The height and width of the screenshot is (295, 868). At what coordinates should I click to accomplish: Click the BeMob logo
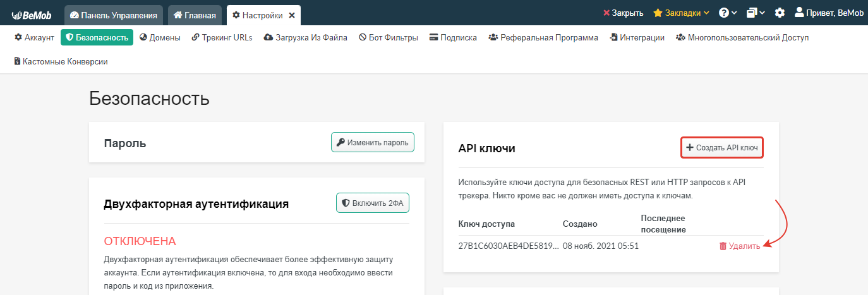coord(31,14)
